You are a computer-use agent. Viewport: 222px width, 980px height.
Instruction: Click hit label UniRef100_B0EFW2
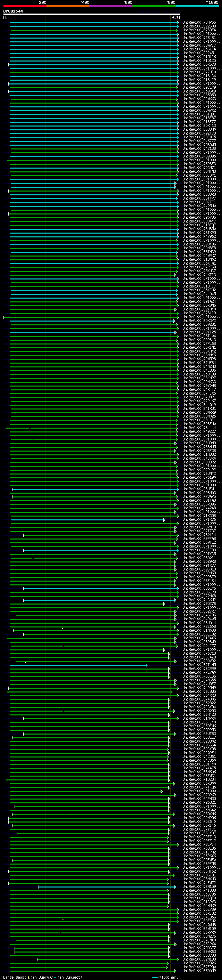(199, 921)
